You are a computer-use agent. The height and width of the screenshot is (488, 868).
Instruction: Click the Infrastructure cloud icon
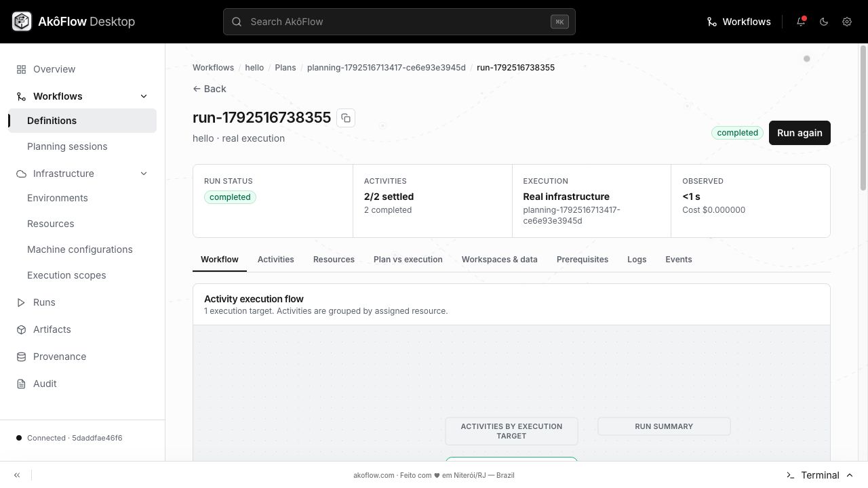point(21,174)
